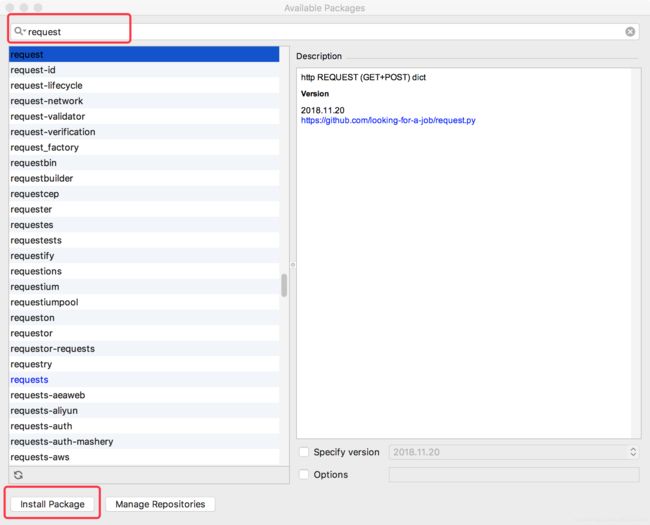
Task: Select the requestium package
Action: tap(144, 287)
